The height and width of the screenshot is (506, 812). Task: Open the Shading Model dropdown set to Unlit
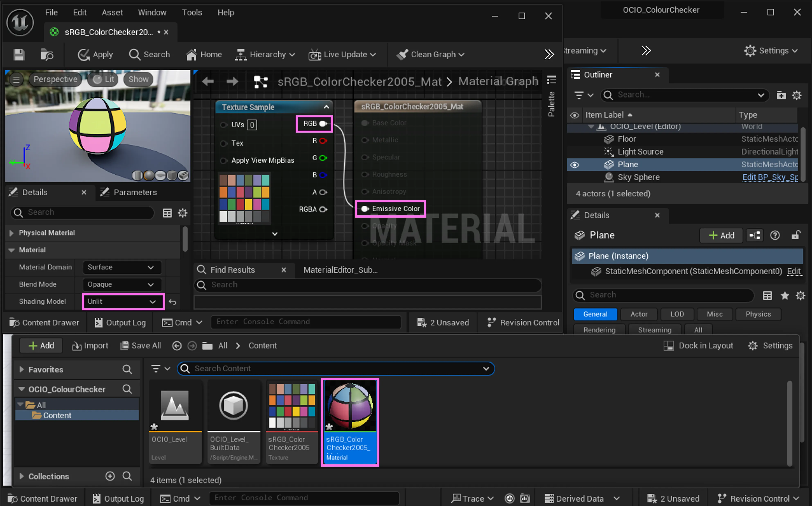(123, 301)
